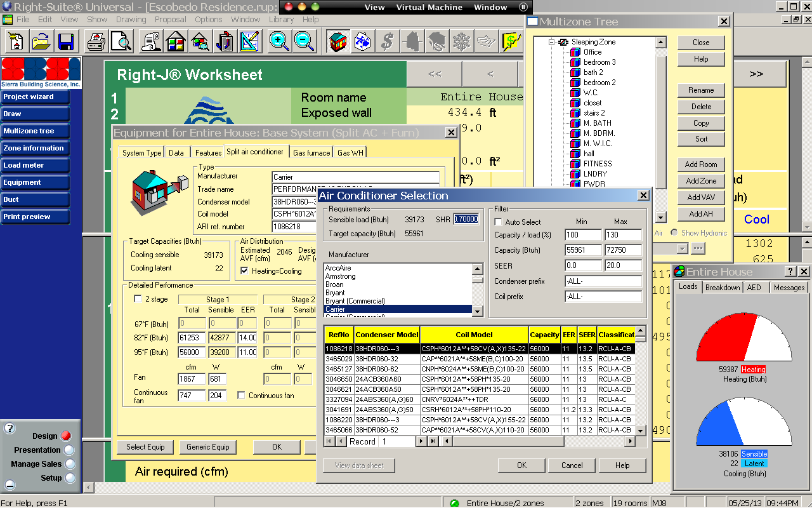812x508 pixels.
Task: Open the Proposal menu
Action: [170, 20]
